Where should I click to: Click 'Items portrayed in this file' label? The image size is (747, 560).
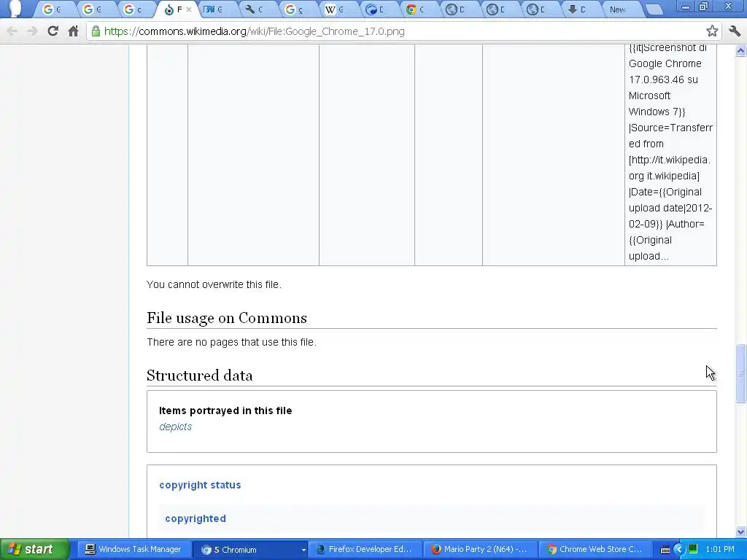[225, 411]
